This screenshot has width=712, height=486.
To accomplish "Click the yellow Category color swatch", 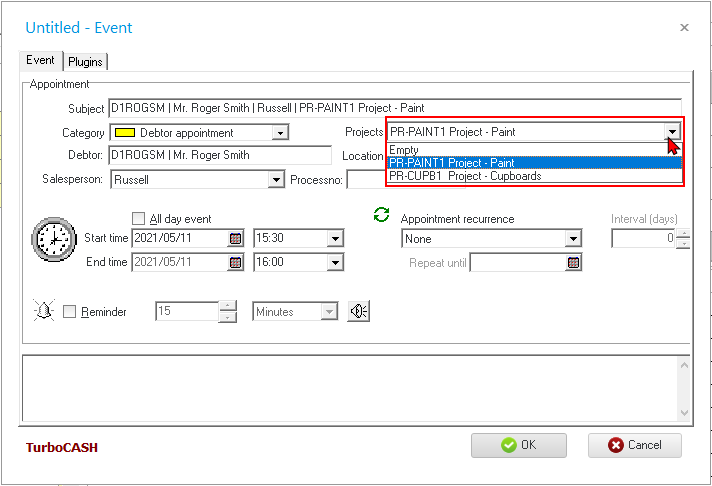I will pos(124,132).
